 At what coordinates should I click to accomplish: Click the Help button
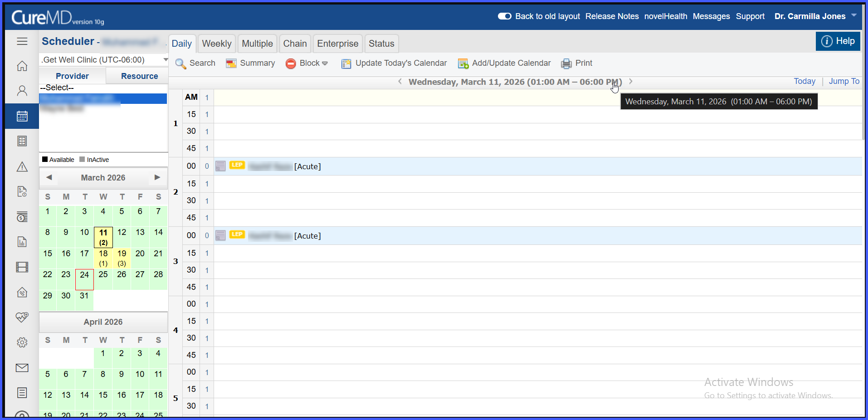[838, 41]
